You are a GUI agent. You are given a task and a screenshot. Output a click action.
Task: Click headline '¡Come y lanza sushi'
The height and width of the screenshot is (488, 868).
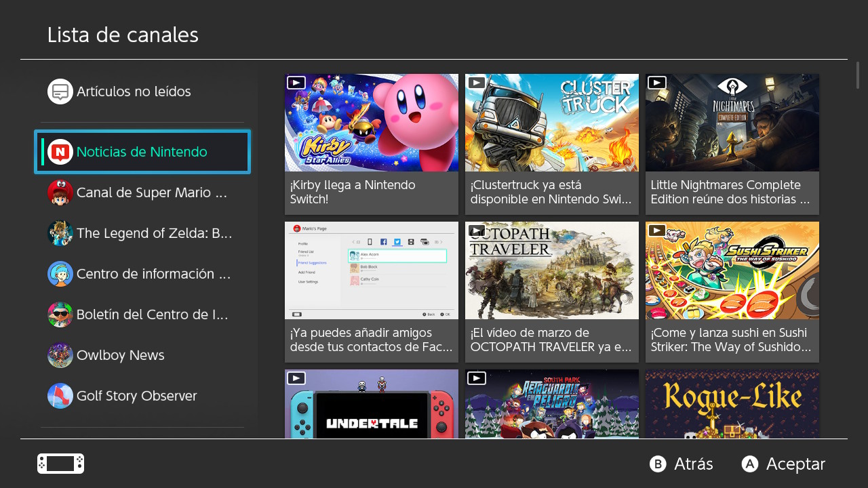tap(730, 340)
